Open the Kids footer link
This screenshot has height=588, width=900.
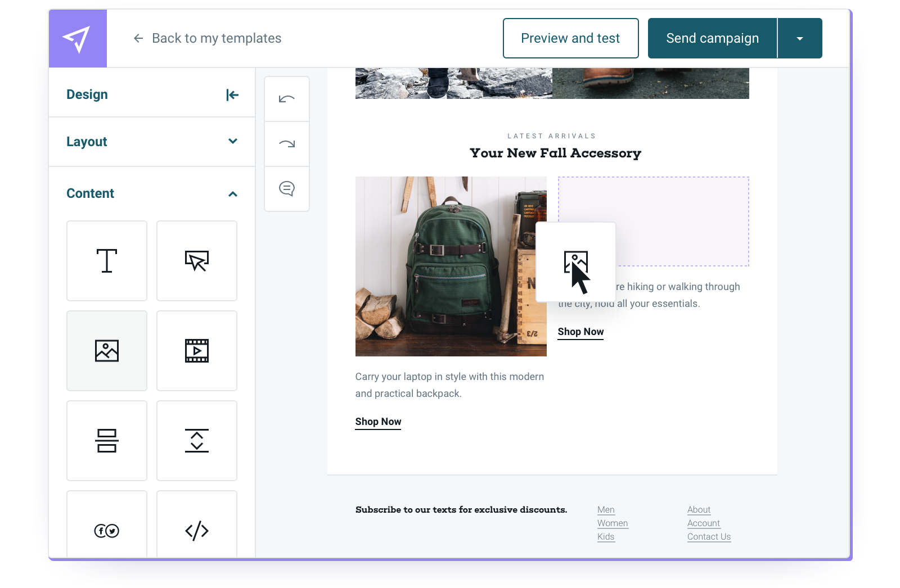tap(606, 537)
